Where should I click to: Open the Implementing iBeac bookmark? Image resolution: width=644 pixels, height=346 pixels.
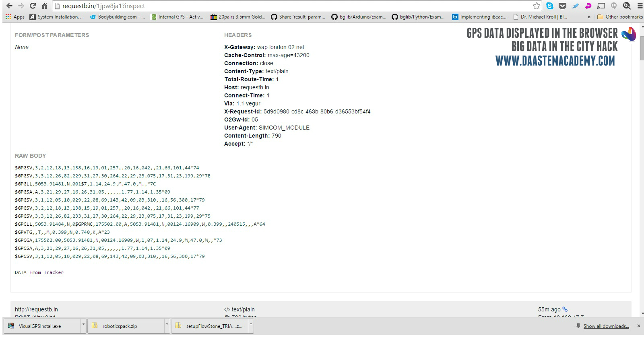pos(479,17)
